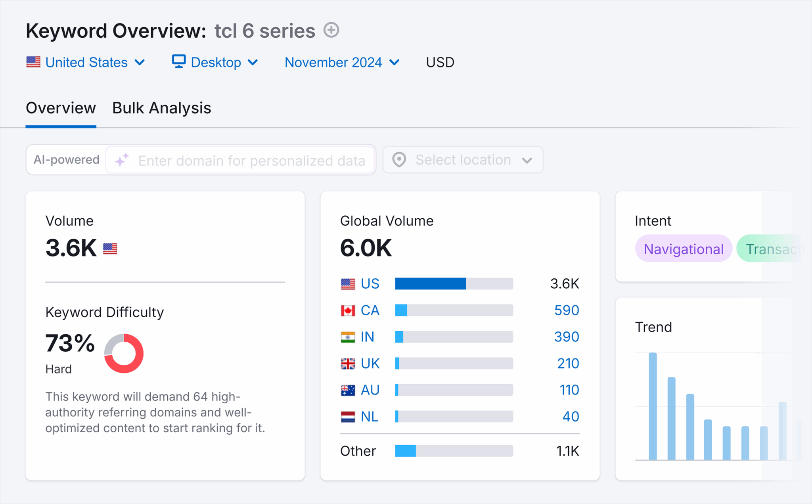The image size is (812, 504).
Task: Click the Netherlands flag icon
Action: tap(348, 416)
